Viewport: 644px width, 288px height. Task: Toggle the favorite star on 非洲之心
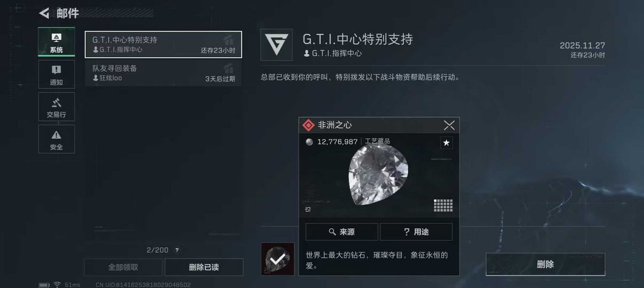[447, 143]
